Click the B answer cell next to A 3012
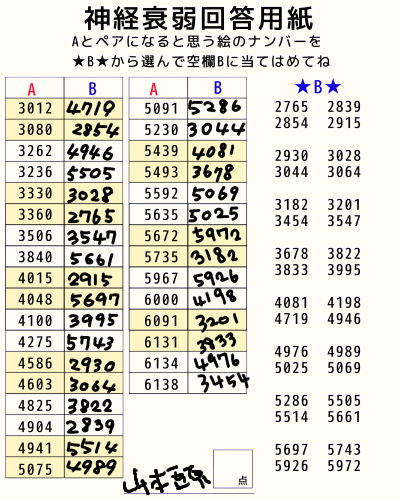Image resolution: width=399 pixels, height=500 pixels. click(93, 109)
